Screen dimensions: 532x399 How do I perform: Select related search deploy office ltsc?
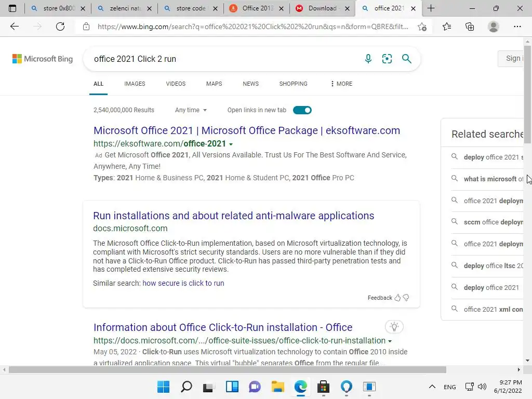[494, 265]
